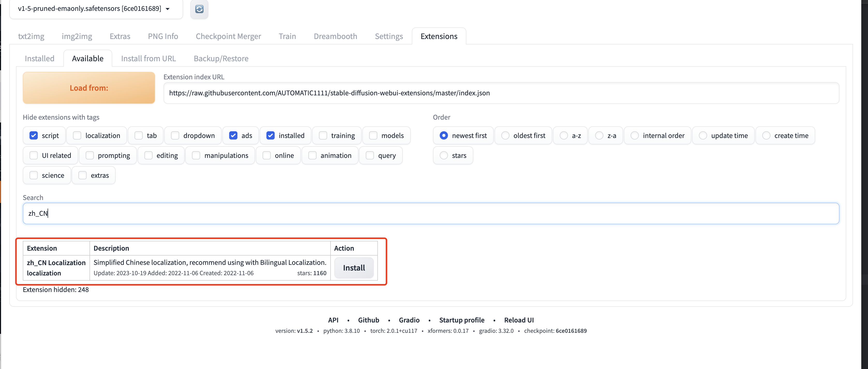Enable the localization tag checkbox
The width and height of the screenshot is (868, 369).
[77, 135]
